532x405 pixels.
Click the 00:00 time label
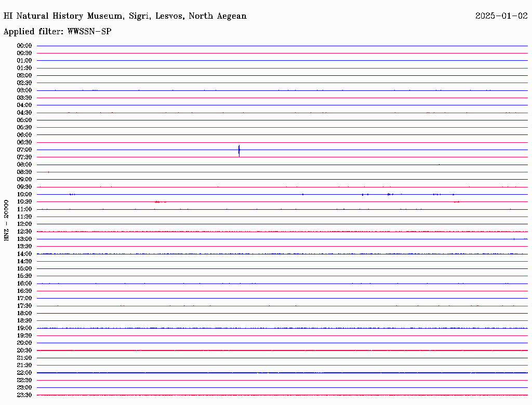coord(24,46)
